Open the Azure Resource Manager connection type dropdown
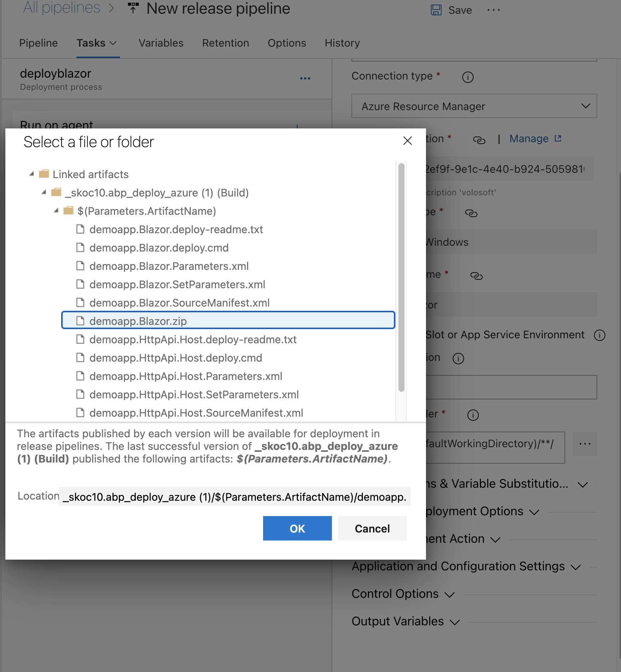Viewport: 621px width, 672px height. (474, 106)
